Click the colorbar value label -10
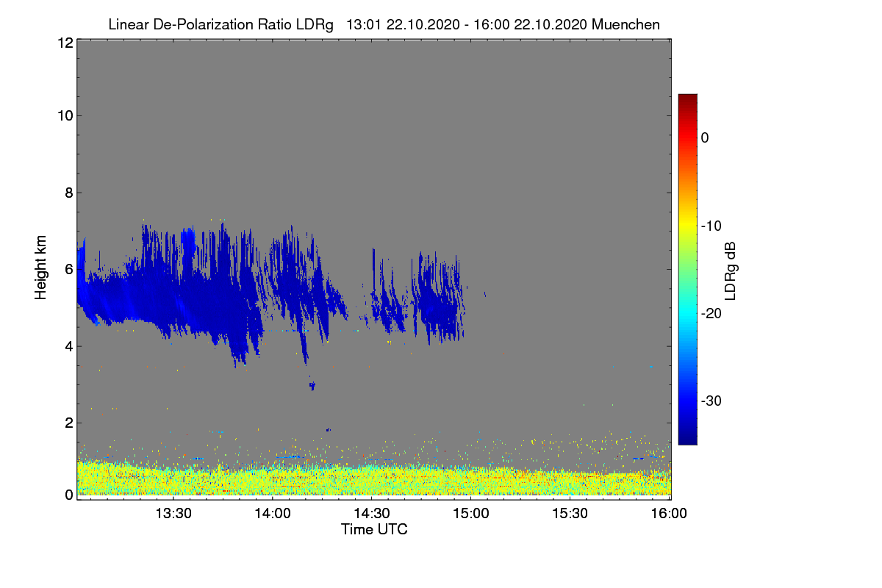This screenshot has height=588, width=882. coord(711,226)
